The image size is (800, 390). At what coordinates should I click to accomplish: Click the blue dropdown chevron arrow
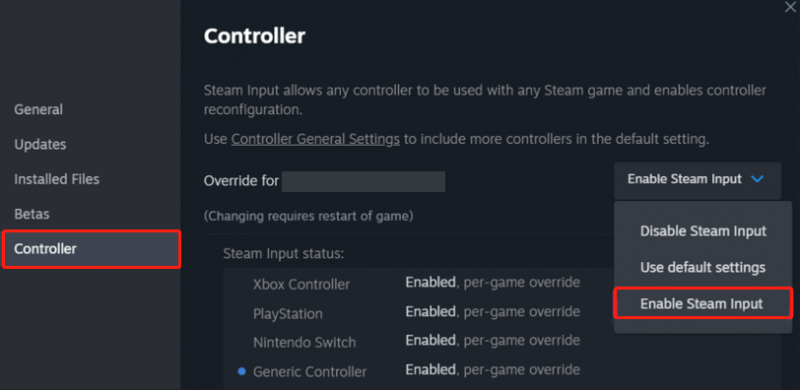(758, 179)
